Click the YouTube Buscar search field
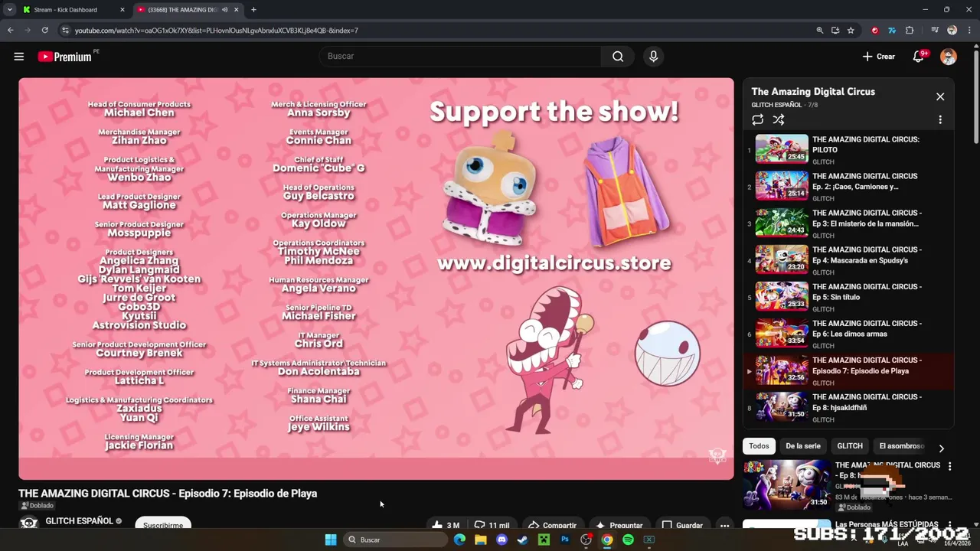 (x=459, y=56)
